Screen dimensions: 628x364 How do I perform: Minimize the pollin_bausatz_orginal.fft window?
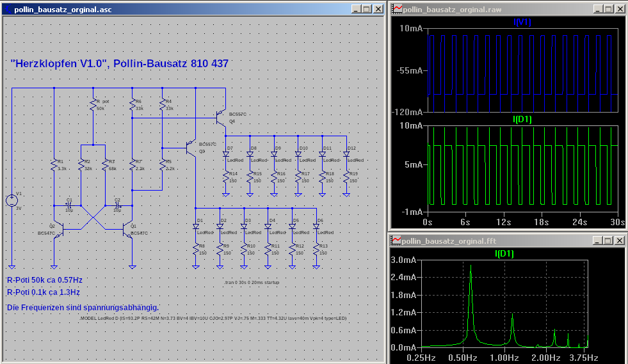[x=598, y=241]
